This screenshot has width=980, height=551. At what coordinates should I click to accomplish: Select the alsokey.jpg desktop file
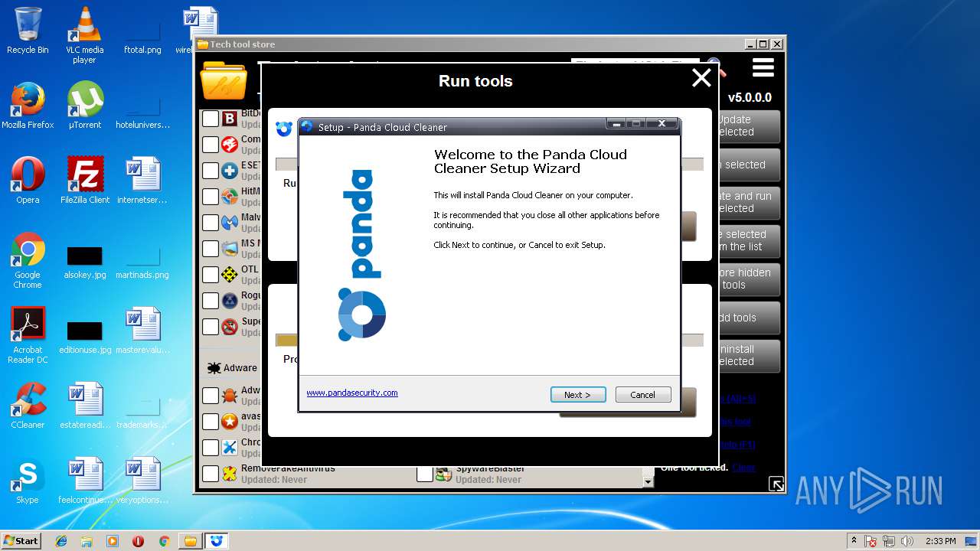point(84,262)
